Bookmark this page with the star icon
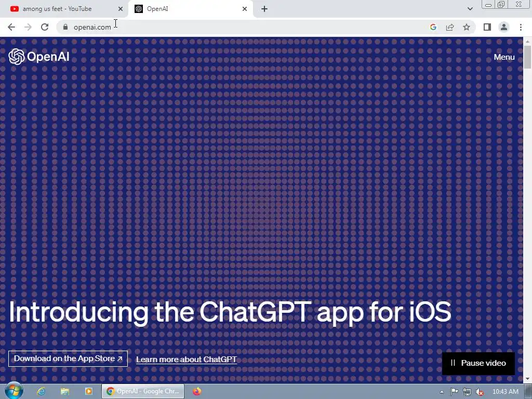532x399 pixels. pos(467,27)
